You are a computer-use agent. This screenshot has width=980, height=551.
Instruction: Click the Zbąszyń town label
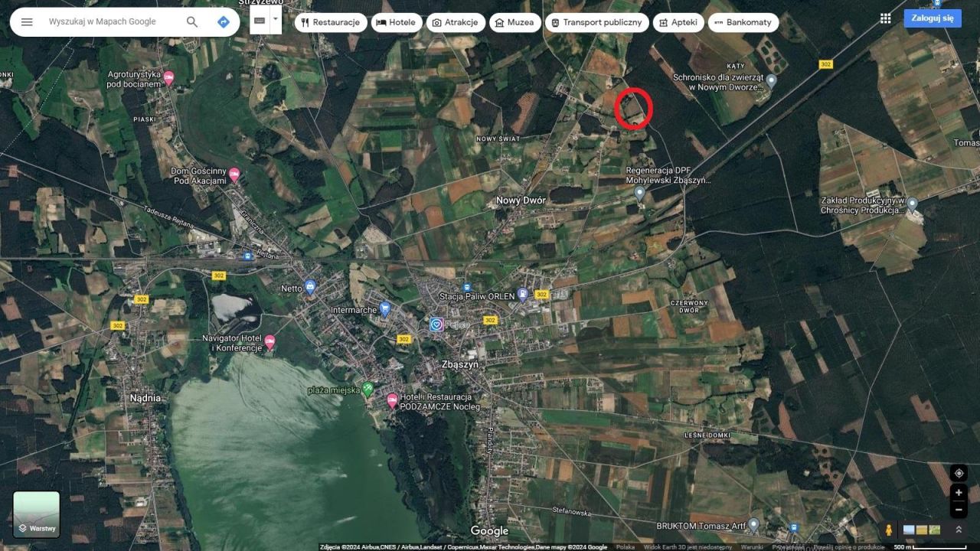(x=460, y=365)
